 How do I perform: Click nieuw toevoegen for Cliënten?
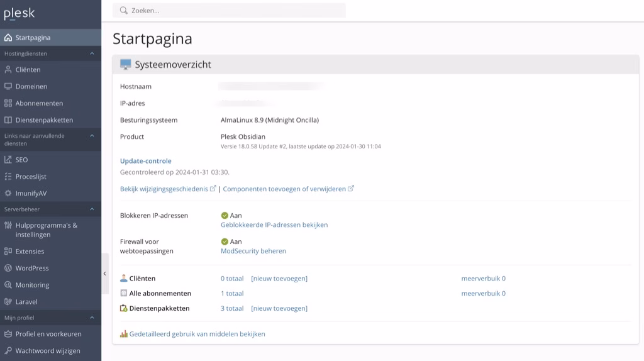pos(279,279)
